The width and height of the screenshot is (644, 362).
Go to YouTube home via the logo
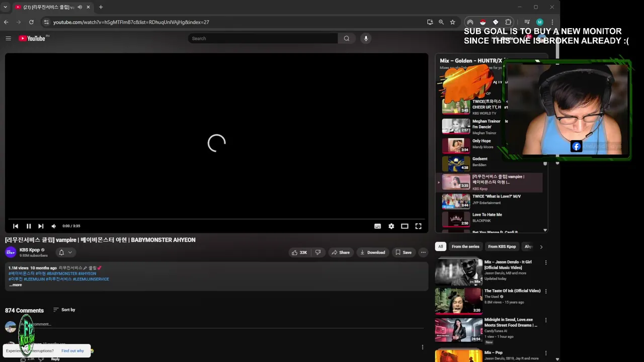click(32, 38)
